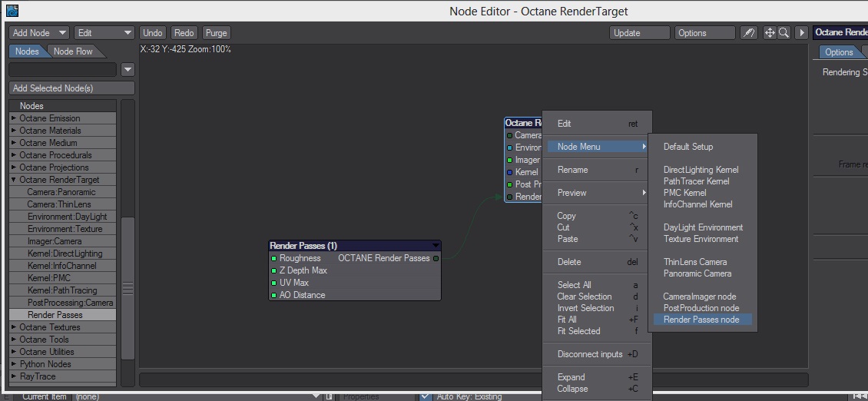
Task: Click the play arrow icon beside zoom
Action: [x=801, y=33]
